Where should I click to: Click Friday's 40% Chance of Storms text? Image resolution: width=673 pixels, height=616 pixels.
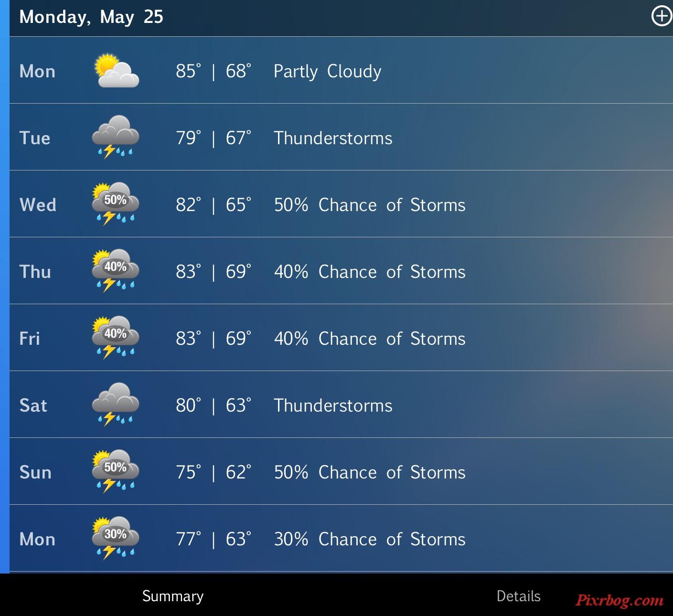(x=370, y=339)
